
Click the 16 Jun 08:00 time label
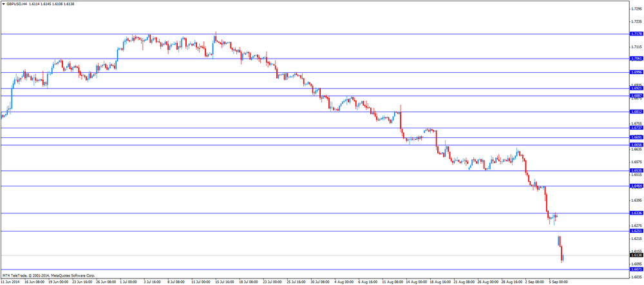(35, 282)
